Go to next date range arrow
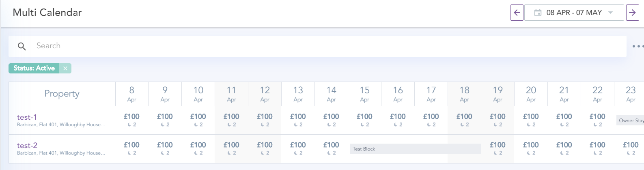644x170 pixels. tap(632, 13)
